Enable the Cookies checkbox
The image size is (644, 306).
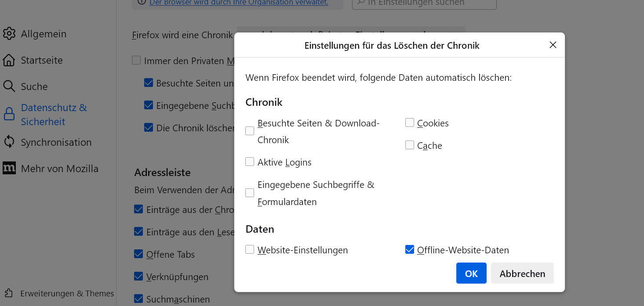[410, 123]
